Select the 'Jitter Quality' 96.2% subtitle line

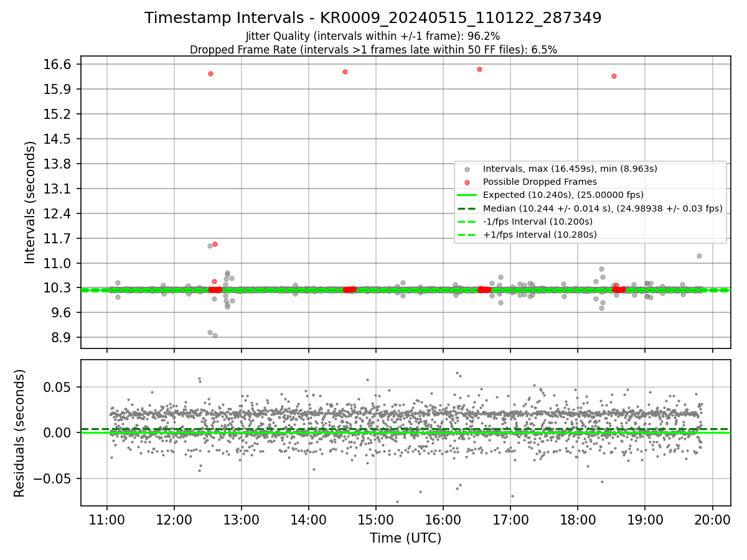pyautogui.click(x=373, y=37)
